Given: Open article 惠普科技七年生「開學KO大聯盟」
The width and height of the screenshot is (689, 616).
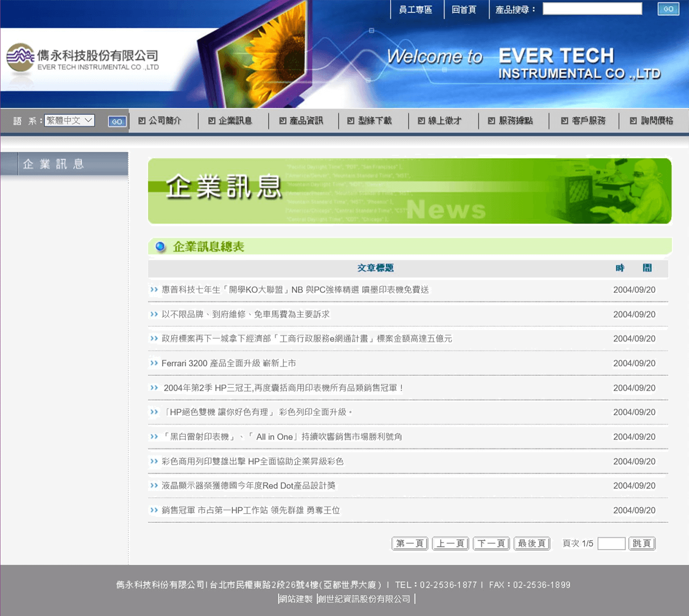Looking at the screenshot, I should click(x=295, y=290).
